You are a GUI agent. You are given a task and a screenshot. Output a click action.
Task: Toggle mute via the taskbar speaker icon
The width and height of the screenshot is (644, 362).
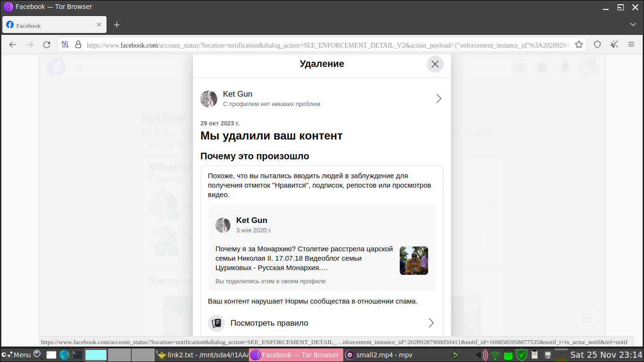point(481,354)
